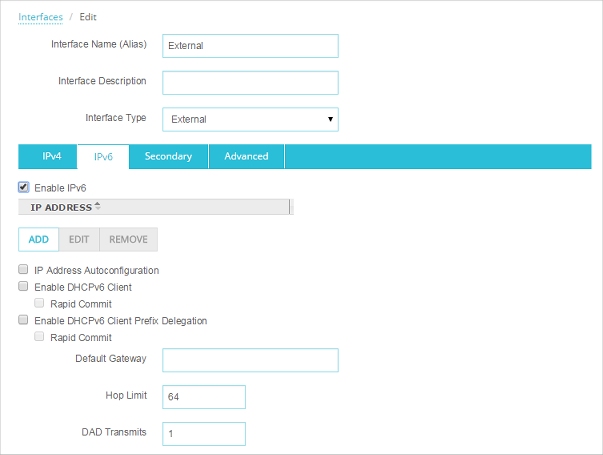Click the Default Gateway input field
This screenshot has height=455, width=603.
(x=250, y=359)
